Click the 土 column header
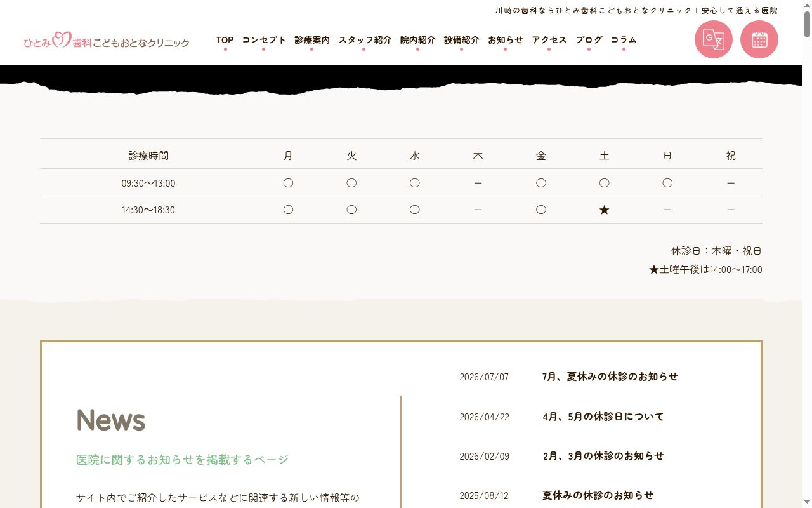The image size is (812, 508). [x=604, y=156]
